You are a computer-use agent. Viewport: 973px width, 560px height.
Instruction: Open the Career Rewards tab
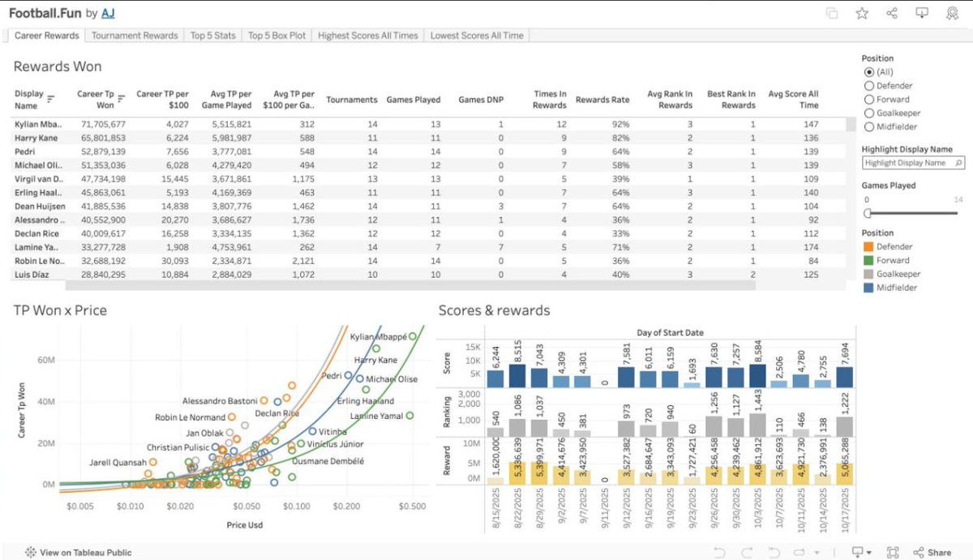[x=47, y=36]
